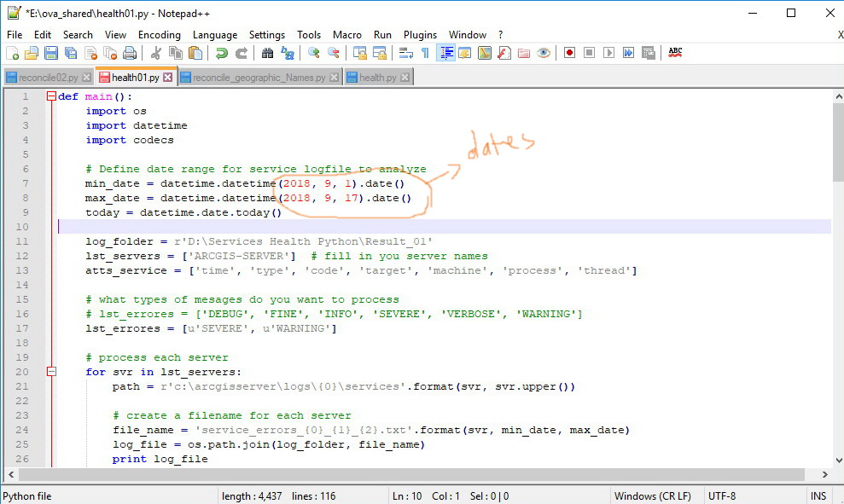This screenshot has height=504, width=844.
Task: Save current file with floppy icon
Action: pyautogui.click(x=51, y=53)
